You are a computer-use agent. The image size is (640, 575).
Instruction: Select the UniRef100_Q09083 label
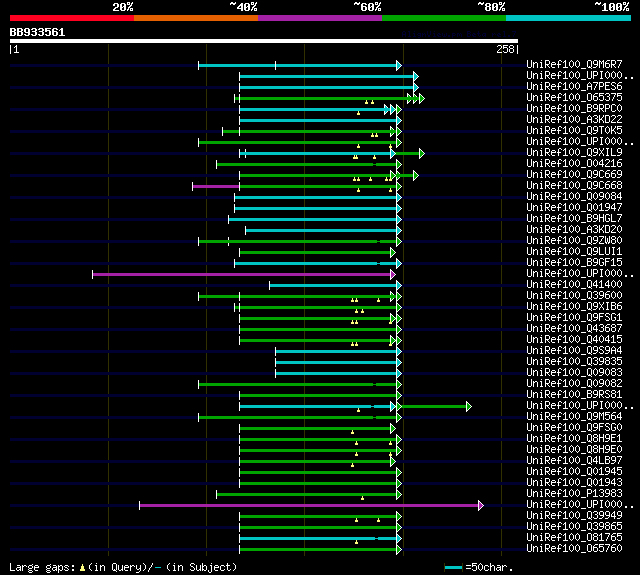point(574,373)
